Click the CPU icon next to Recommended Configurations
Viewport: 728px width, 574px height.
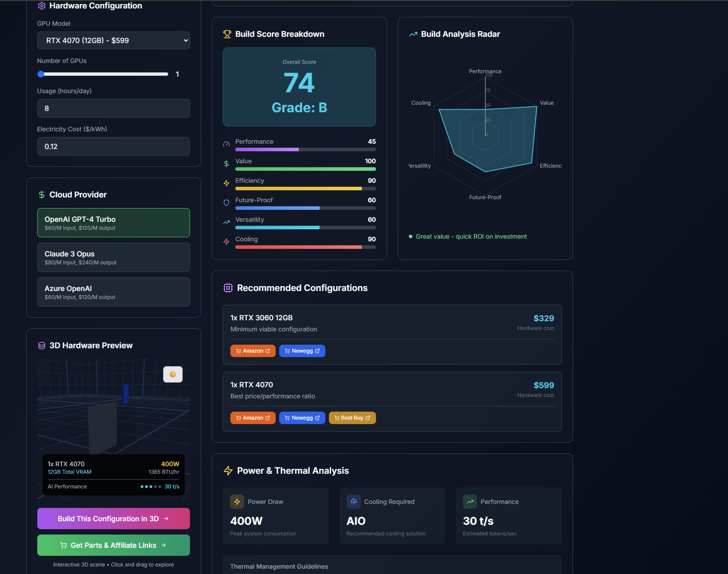(x=228, y=287)
